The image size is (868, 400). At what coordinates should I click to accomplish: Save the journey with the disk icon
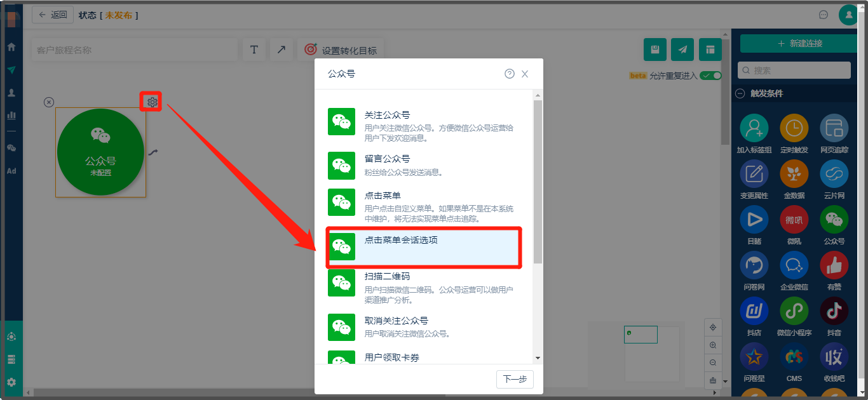click(x=655, y=50)
